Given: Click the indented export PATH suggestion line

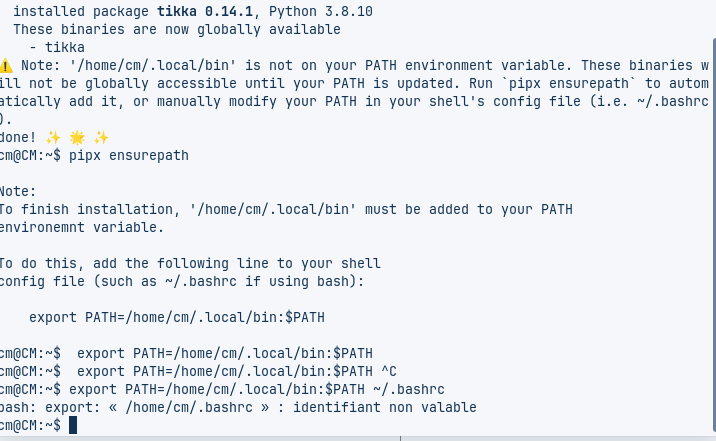Looking at the screenshot, I should [177, 317].
